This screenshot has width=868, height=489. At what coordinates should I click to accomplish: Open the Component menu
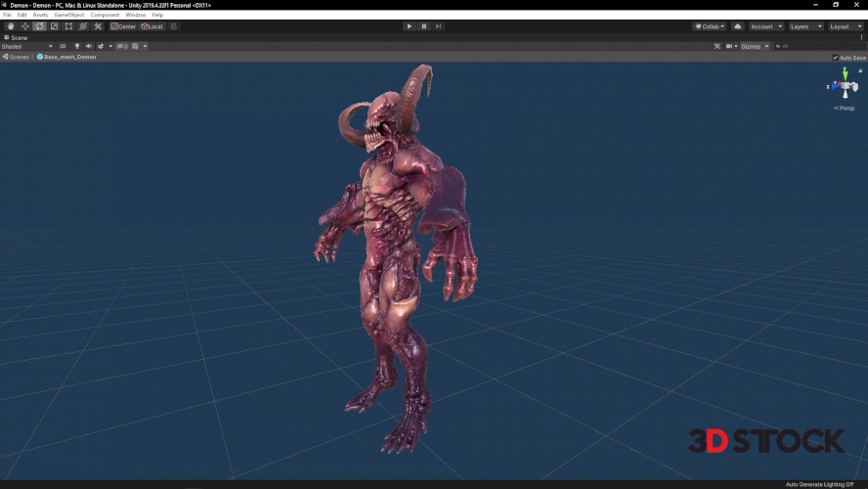[x=105, y=15]
